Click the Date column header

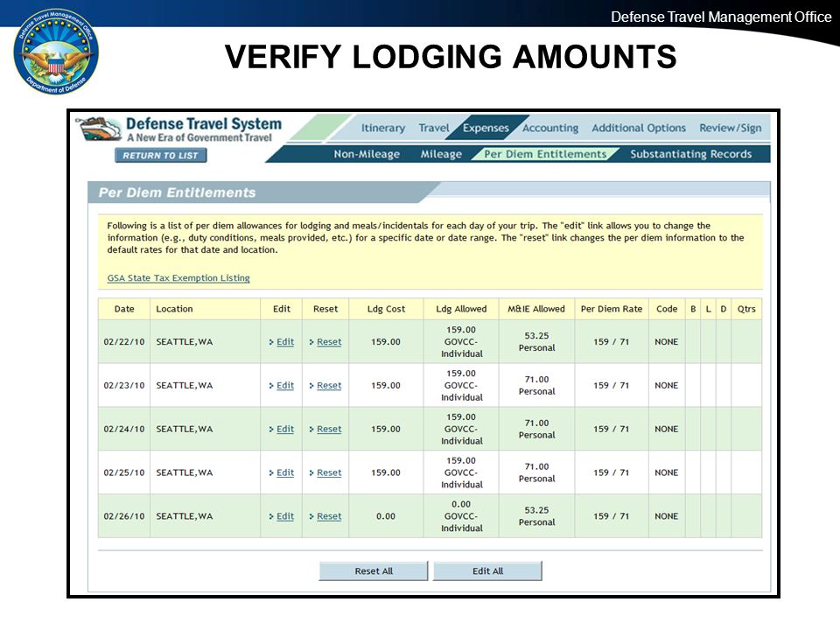pos(124,309)
